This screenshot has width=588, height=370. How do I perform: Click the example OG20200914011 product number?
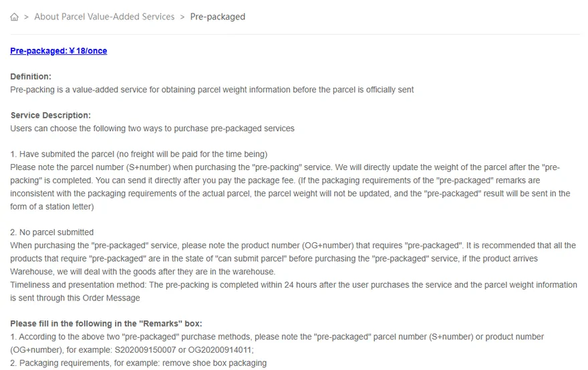(220, 350)
